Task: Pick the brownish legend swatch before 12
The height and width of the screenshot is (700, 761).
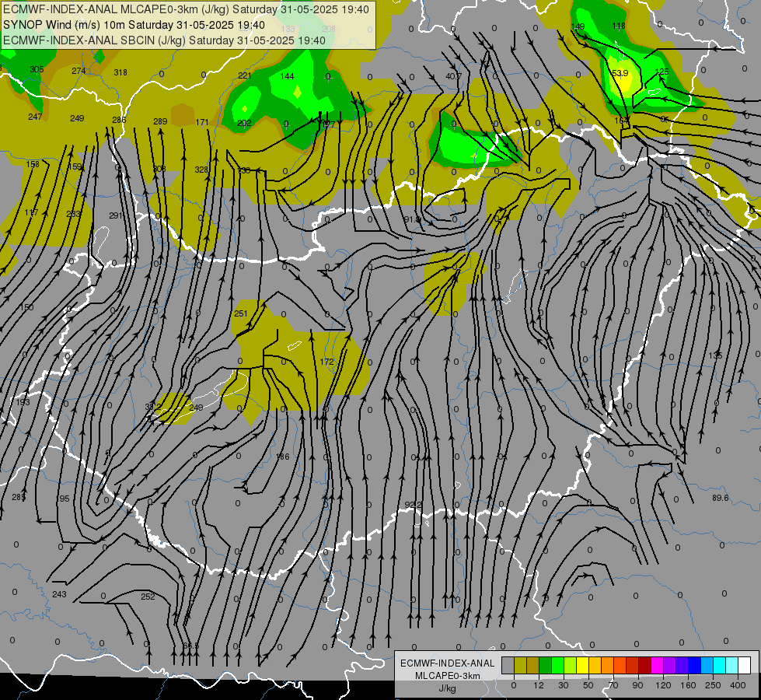Action: click(533, 666)
